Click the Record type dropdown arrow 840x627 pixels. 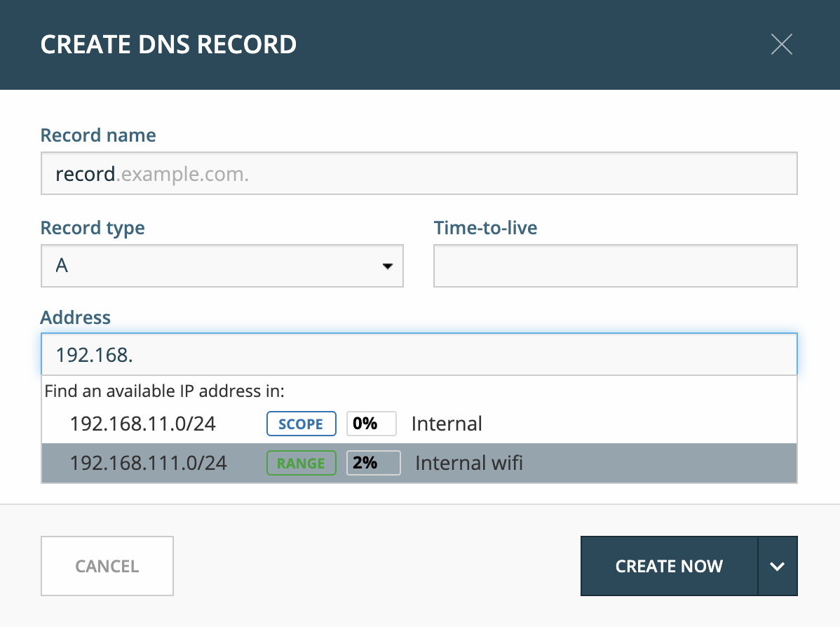(x=387, y=267)
